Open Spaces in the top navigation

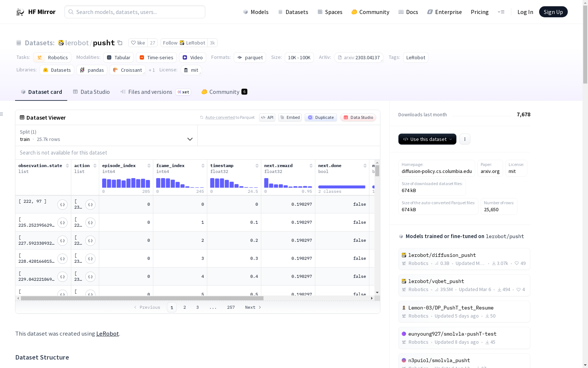coord(330,12)
